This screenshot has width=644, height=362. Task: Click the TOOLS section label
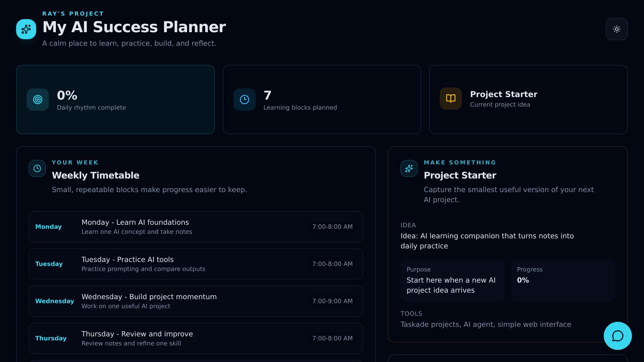[x=411, y=314]
